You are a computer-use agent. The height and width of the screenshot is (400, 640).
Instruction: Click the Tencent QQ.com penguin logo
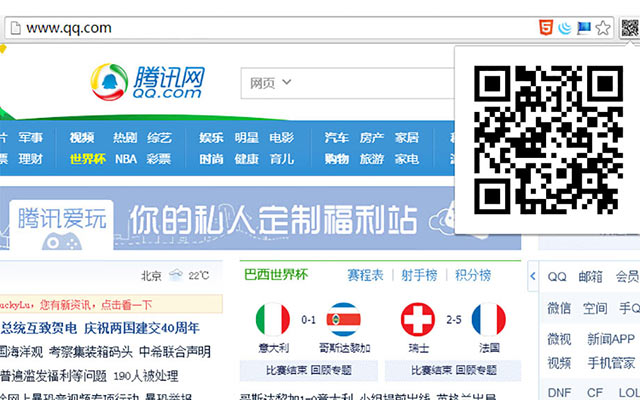(x=147, y=82)
